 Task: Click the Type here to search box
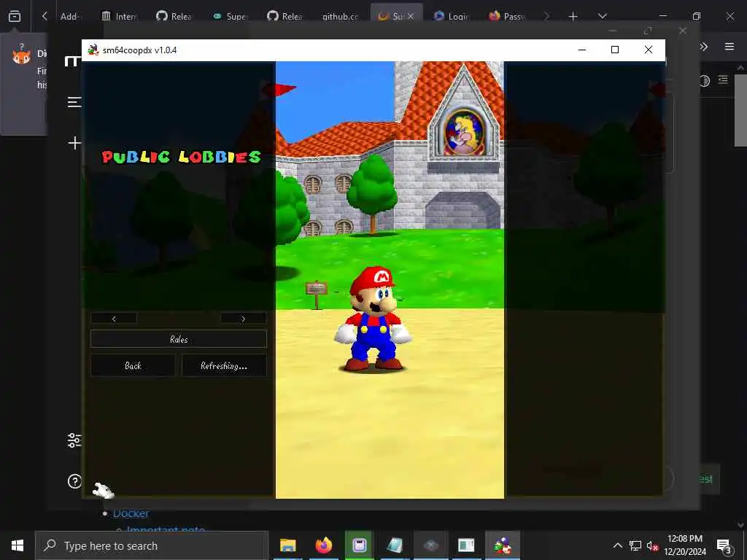(x=152, y=545)
